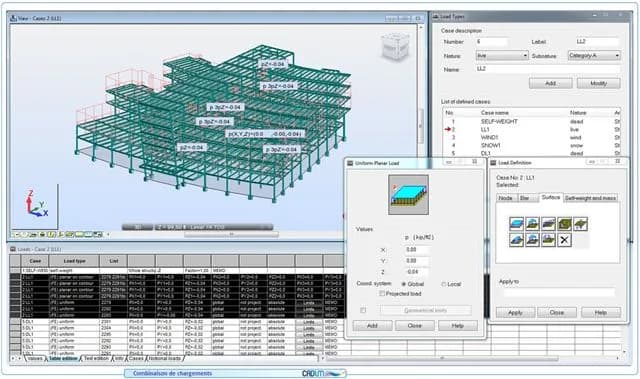Open the Selfweight and mass tab
This screenshot has height=379, width=640.
(x=590, y=198)
